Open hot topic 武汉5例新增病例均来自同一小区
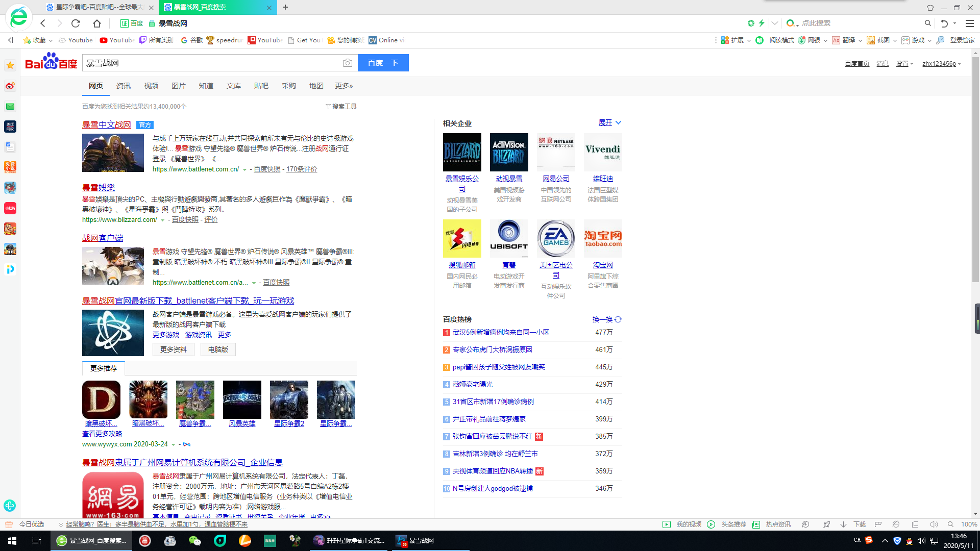Viewport: 980px width, 551px height. pyautogui.click(x=501, y=333)
